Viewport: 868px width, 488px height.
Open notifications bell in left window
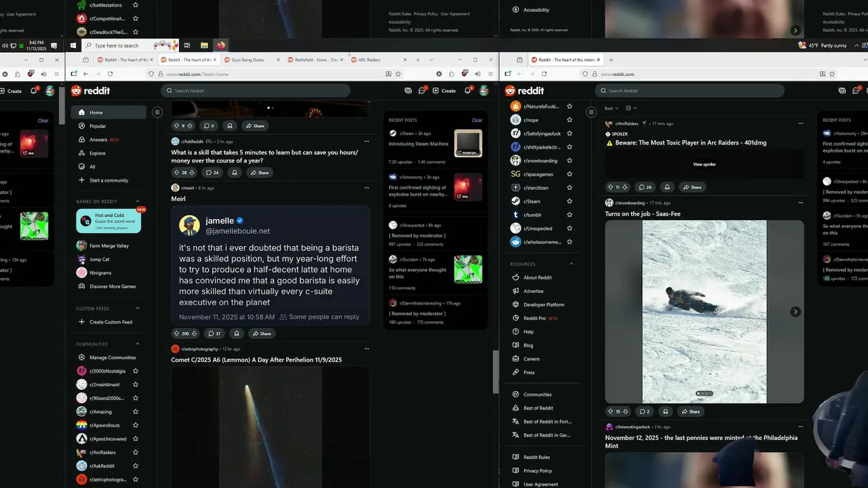tap(467, 91)
